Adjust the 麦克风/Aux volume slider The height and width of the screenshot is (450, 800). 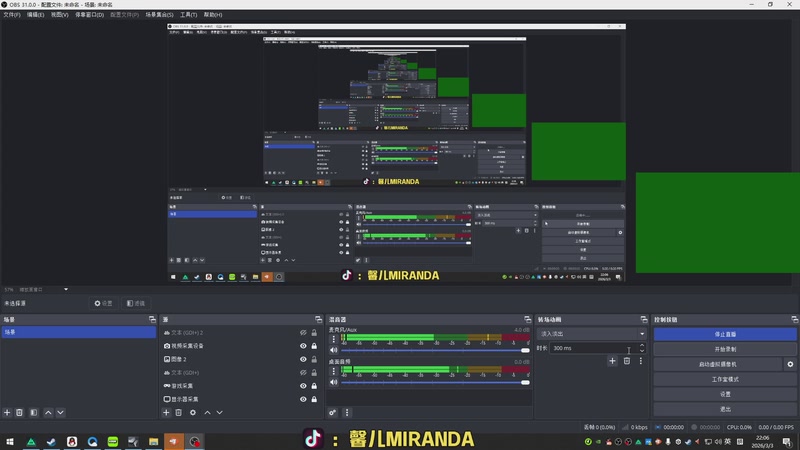point(435,350)
